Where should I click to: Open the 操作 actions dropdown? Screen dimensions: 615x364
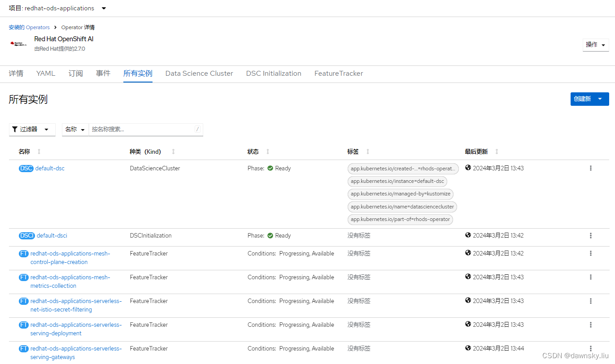(596, 45)
